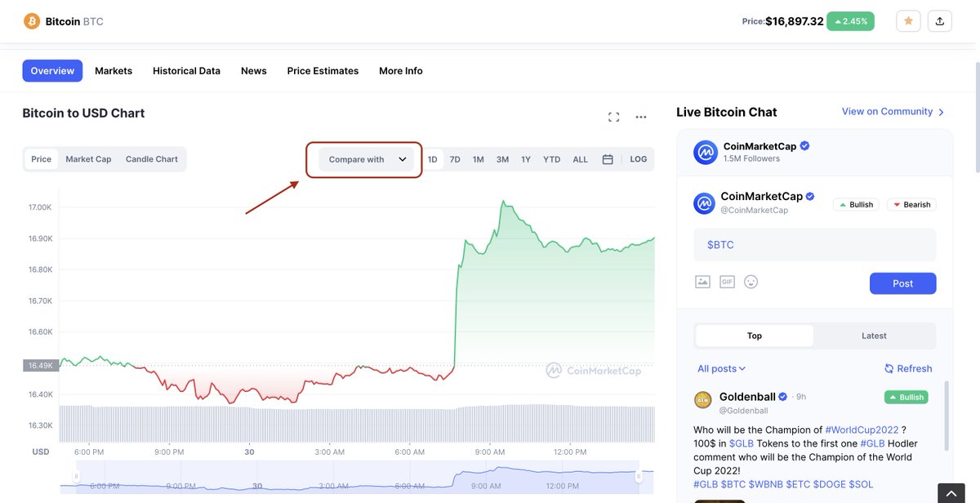Viewport: 980px width, 503px height.
Task: Open the Historical Data tab
Action: 186,71
